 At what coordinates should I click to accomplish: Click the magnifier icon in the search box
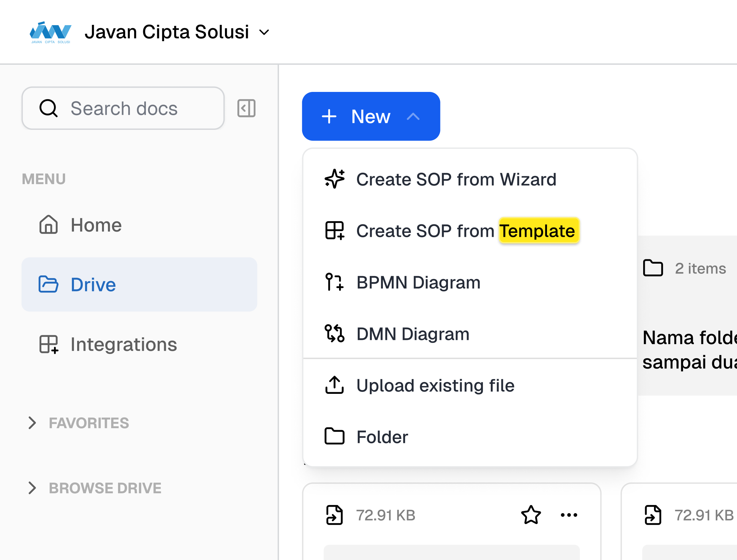[x=49, y=108]
